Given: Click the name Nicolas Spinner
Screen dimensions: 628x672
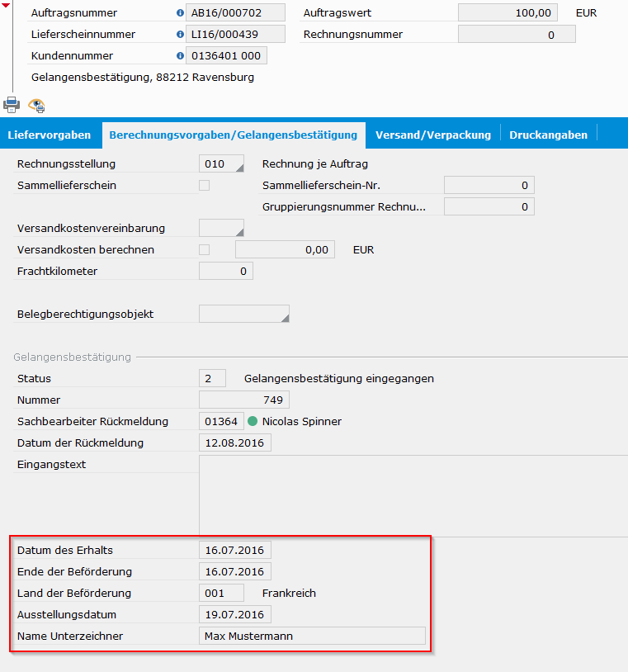Looking at the screenshot, I should [x=301, y=421].
